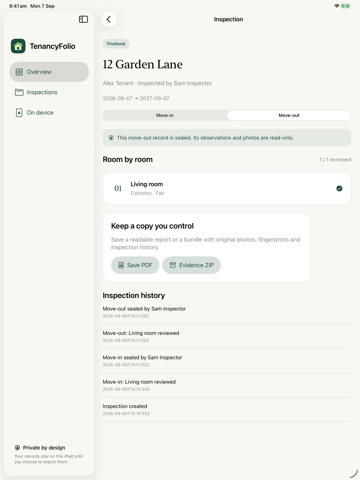Click the battery status icon
Viewport: 360px width, 480px height.
(346, 6)
